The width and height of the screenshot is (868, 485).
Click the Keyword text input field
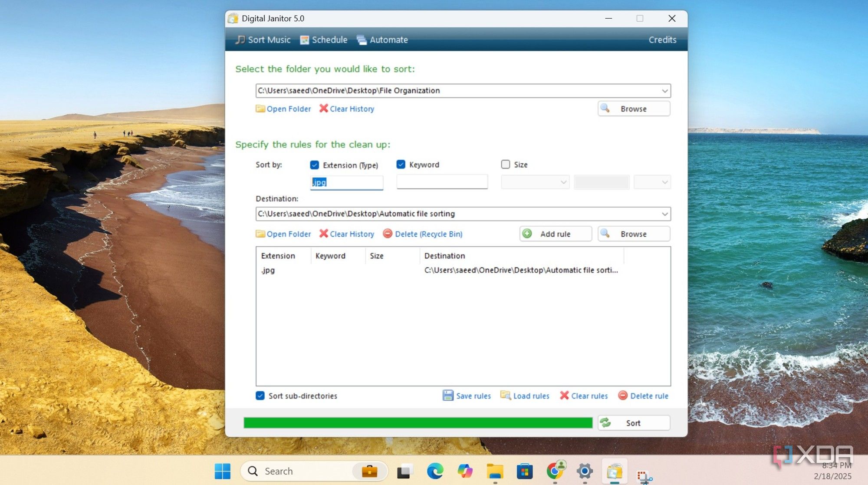pyautogui.click(x=442, y=182)
